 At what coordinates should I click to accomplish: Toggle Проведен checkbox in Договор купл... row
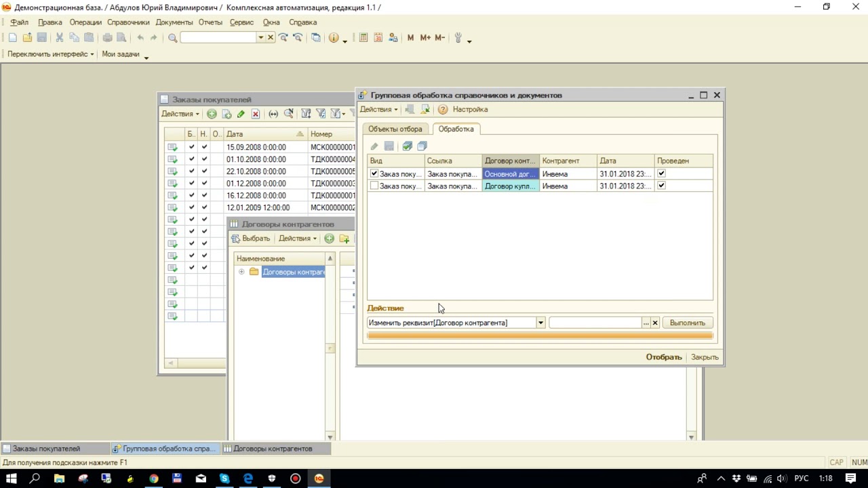coord(661,186)
